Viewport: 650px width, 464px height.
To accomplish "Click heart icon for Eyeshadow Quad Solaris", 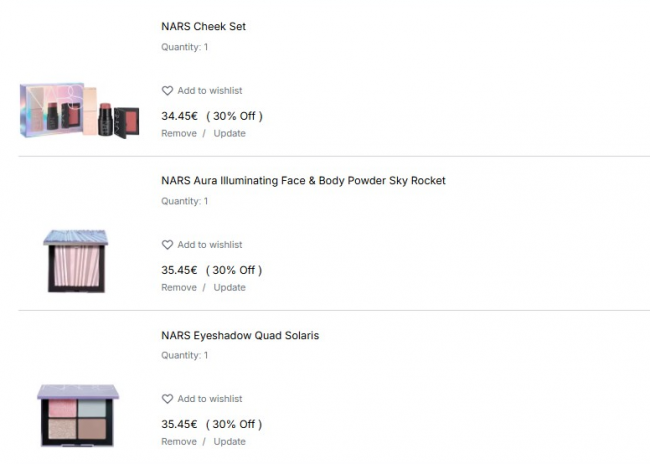I will [x=167, y=399].
